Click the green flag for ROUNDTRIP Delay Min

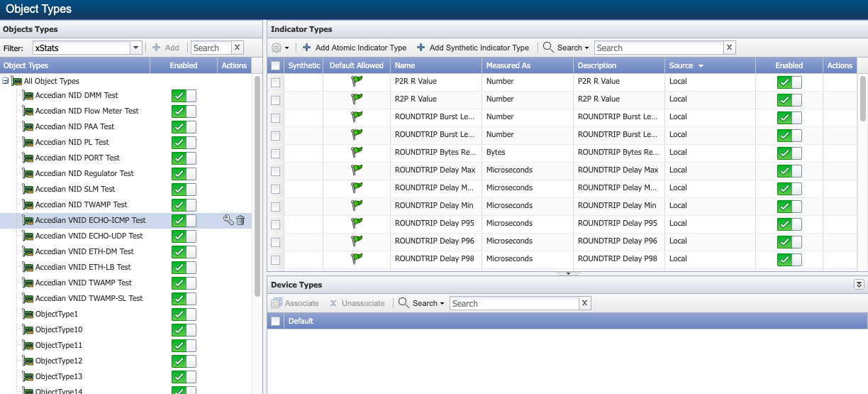pyautogui.click(x=357, y=205)
